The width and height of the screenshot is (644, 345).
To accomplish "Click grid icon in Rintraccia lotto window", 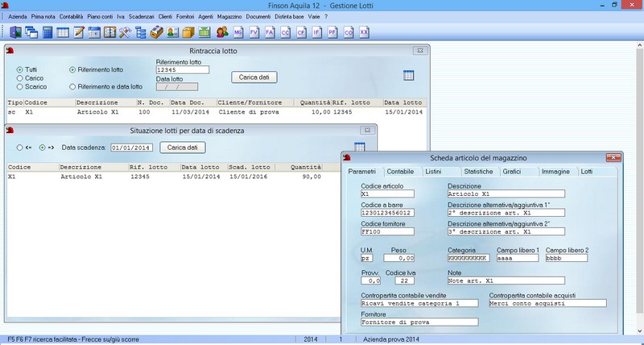I will tap(408, 75).
